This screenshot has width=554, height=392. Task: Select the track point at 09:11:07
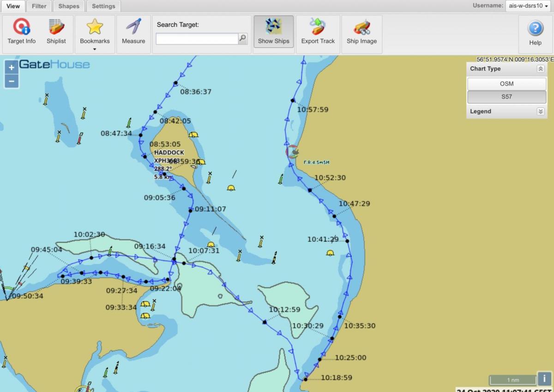tap(190, 210)
